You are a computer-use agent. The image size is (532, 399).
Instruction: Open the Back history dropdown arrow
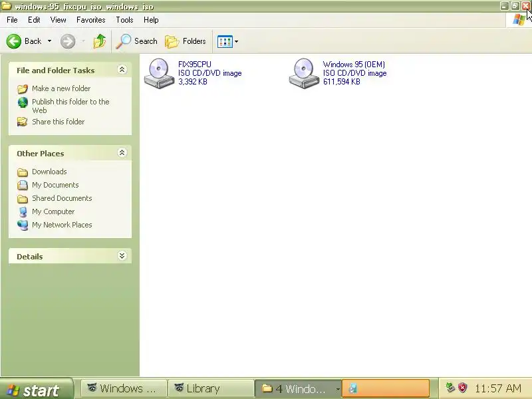[49, 41]
